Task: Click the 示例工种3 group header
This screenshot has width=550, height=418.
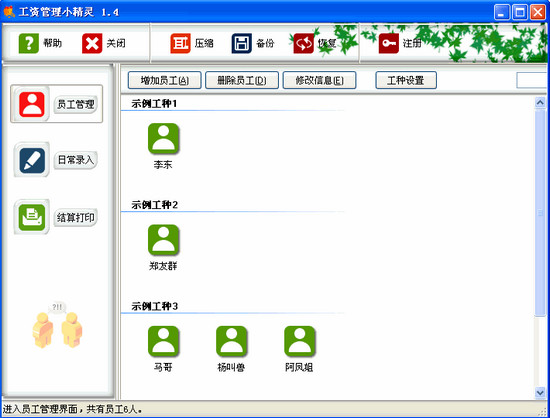Action: tap(154, 306)
